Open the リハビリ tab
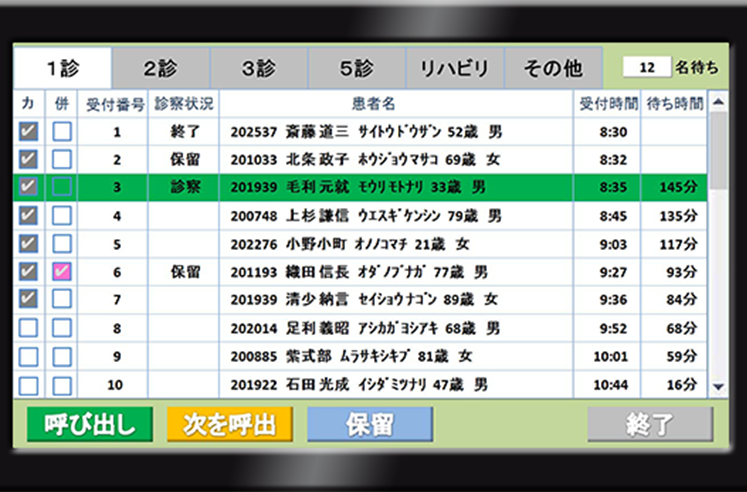The image size is (747, 492). click(x=455, y=68)
